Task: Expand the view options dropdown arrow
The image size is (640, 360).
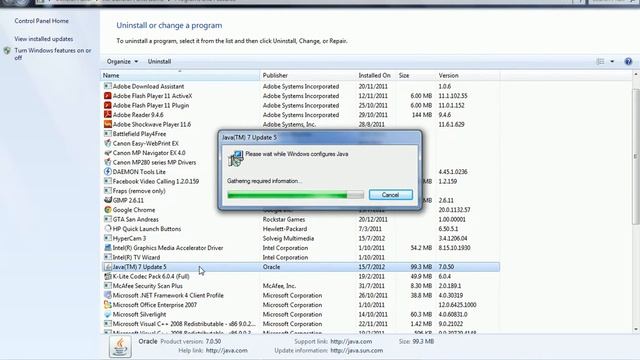Action: pos(612,62)
